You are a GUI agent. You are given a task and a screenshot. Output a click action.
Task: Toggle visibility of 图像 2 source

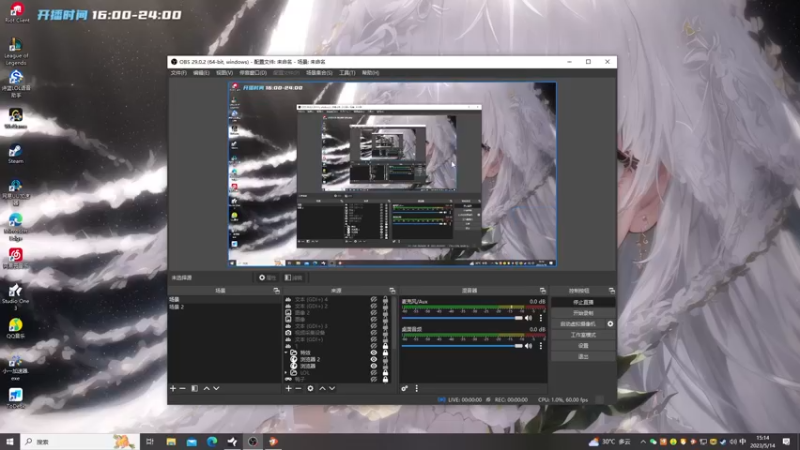coord(373,313)
